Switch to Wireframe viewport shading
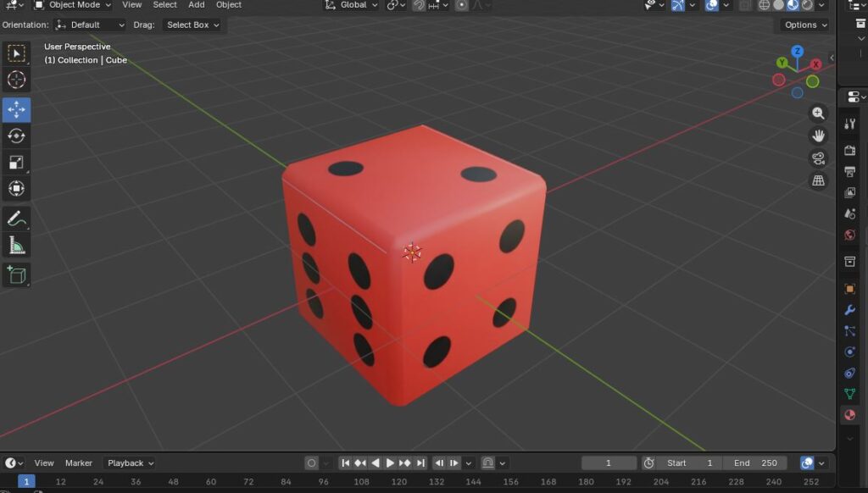This screenshot has width=868, height=493. point(765,5)
